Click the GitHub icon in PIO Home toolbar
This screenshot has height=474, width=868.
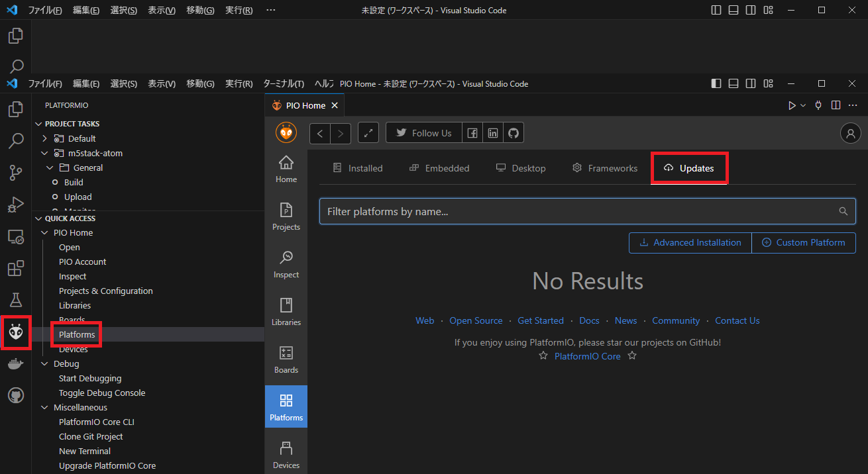(514, 133)
